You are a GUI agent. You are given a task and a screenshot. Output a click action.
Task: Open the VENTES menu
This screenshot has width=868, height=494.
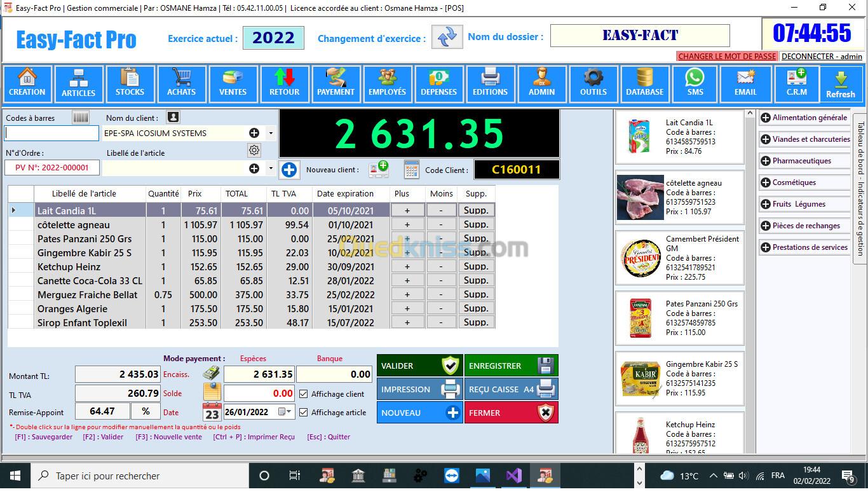233,84
